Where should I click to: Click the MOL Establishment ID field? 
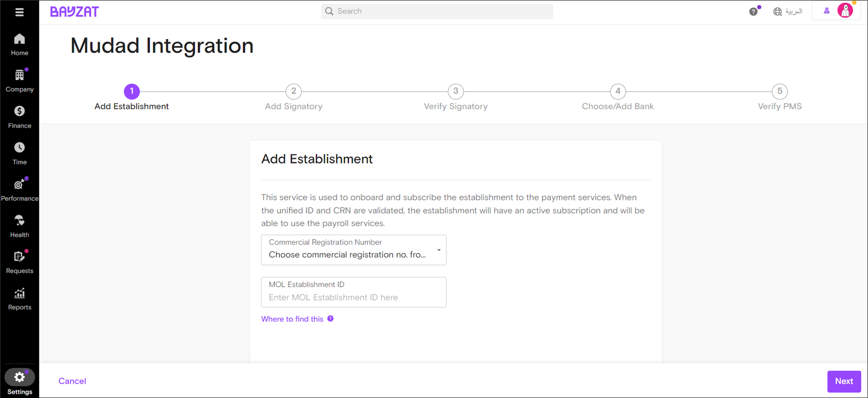tap(354, 292)
